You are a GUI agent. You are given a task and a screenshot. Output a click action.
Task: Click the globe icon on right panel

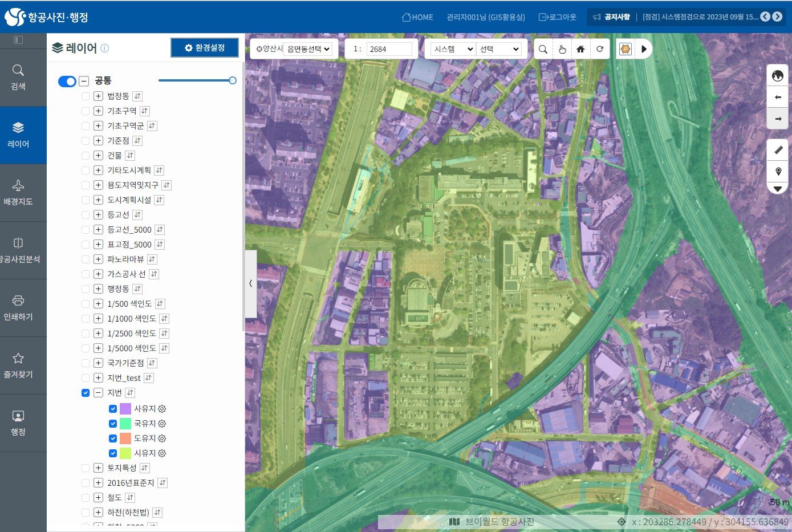(778, 76)
